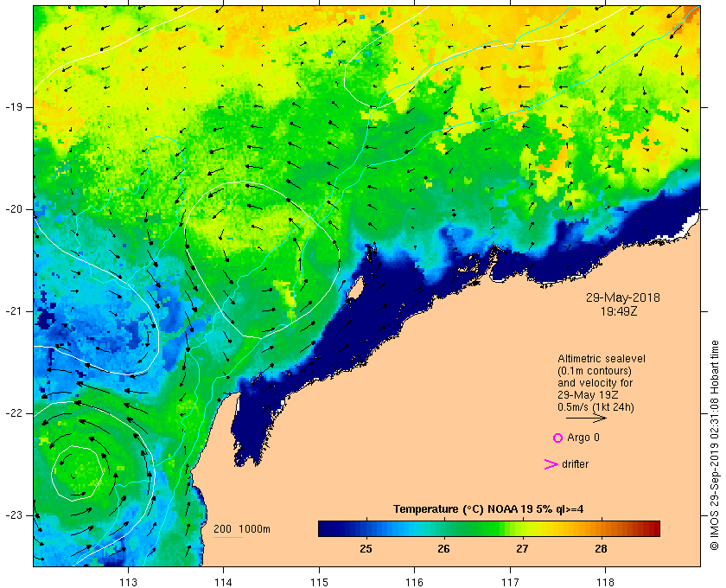
Task: Click the 'drifter' legend label
Action: pyautogui.click(x=575, y=464)
